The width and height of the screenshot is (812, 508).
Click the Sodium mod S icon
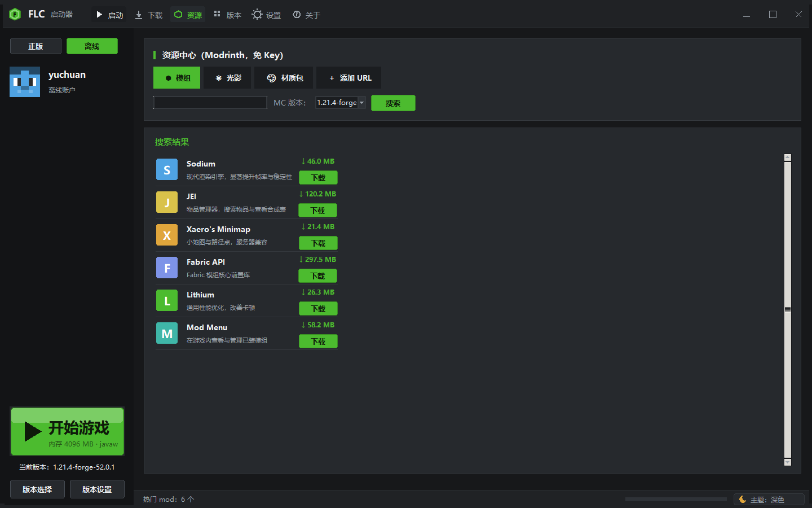167,169
